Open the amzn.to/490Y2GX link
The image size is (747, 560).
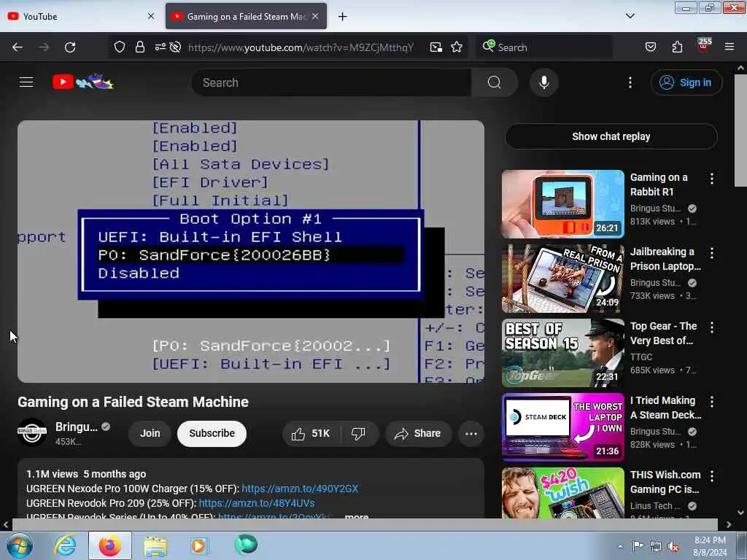point(300,489)
